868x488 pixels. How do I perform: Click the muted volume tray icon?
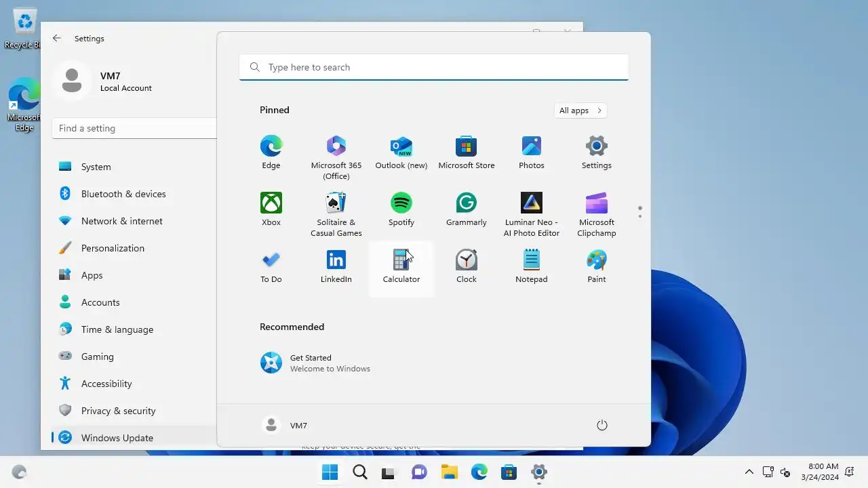coord(785,472)
